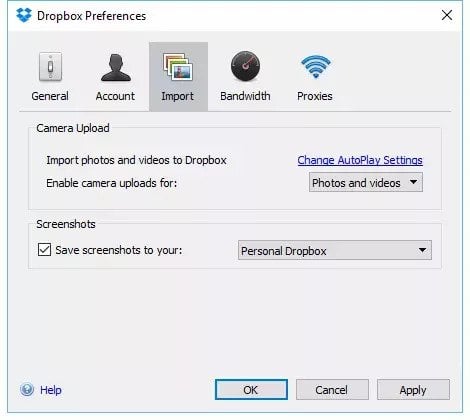Click 'Enable camera uploads for:' label

(x=112, y=183)
